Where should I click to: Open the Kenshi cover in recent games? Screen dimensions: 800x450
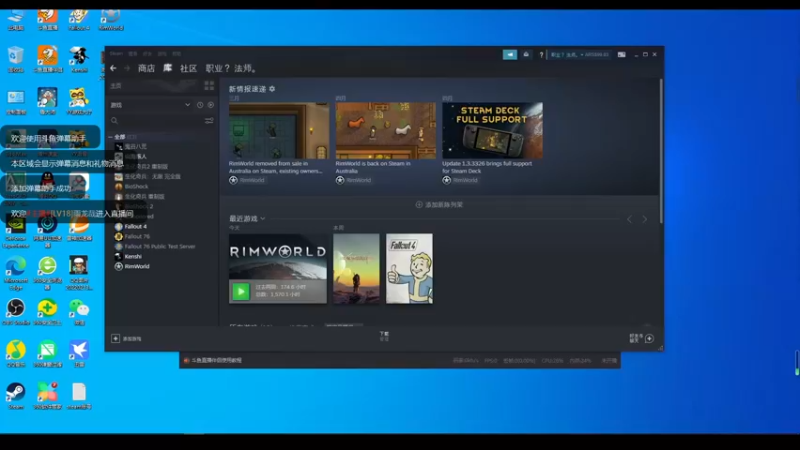(356, 268)
